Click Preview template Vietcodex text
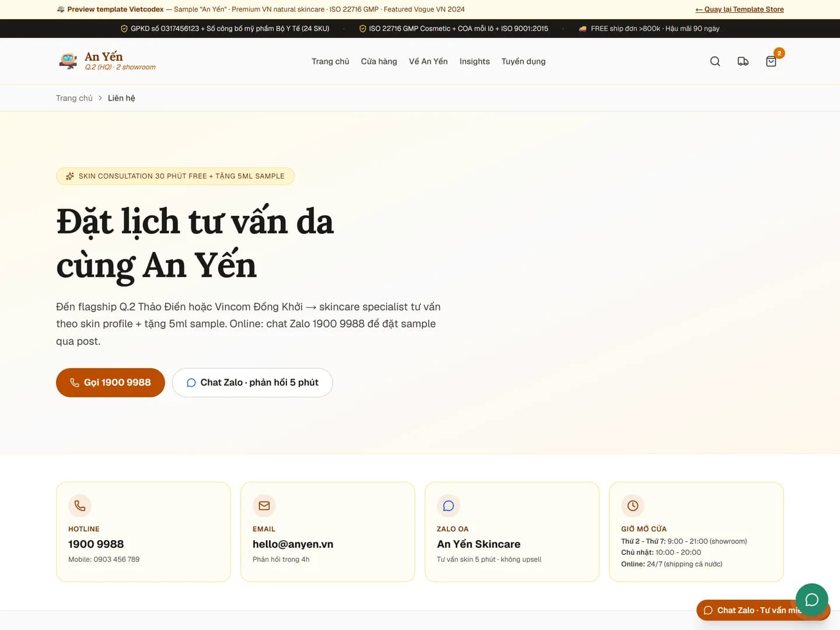Viewport: 840px width, 630px height. coord(116,9)
